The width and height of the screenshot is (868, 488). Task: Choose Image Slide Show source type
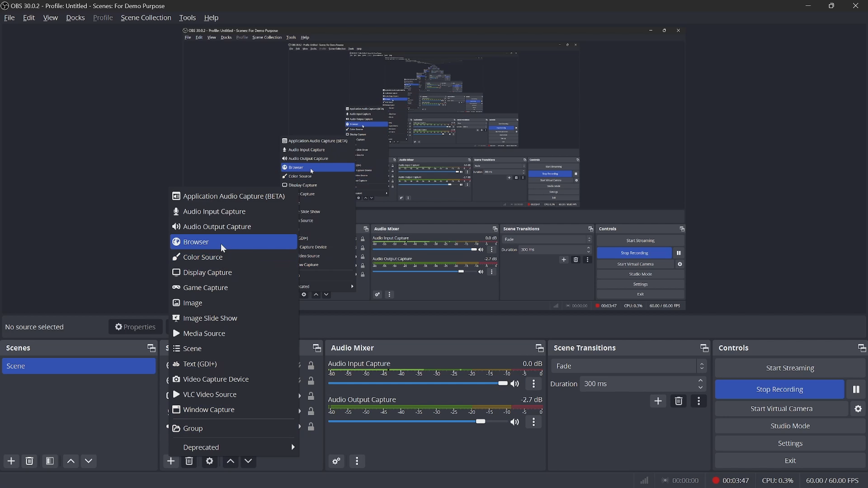pos(233,319)
